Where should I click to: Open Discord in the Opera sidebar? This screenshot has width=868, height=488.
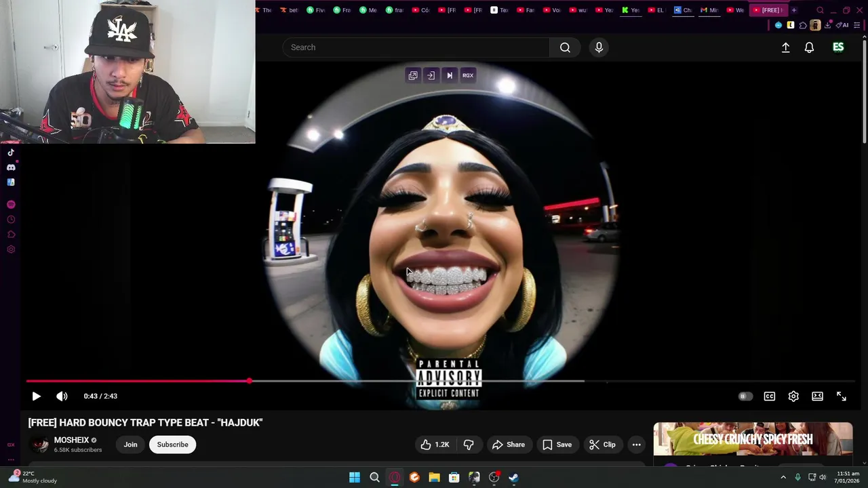tap(11, 167)
